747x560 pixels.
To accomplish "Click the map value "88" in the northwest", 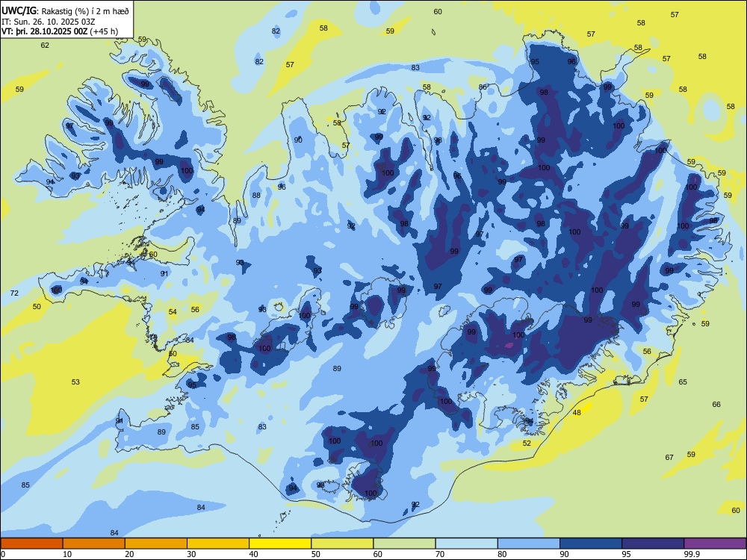I will [x=256, y=195].
